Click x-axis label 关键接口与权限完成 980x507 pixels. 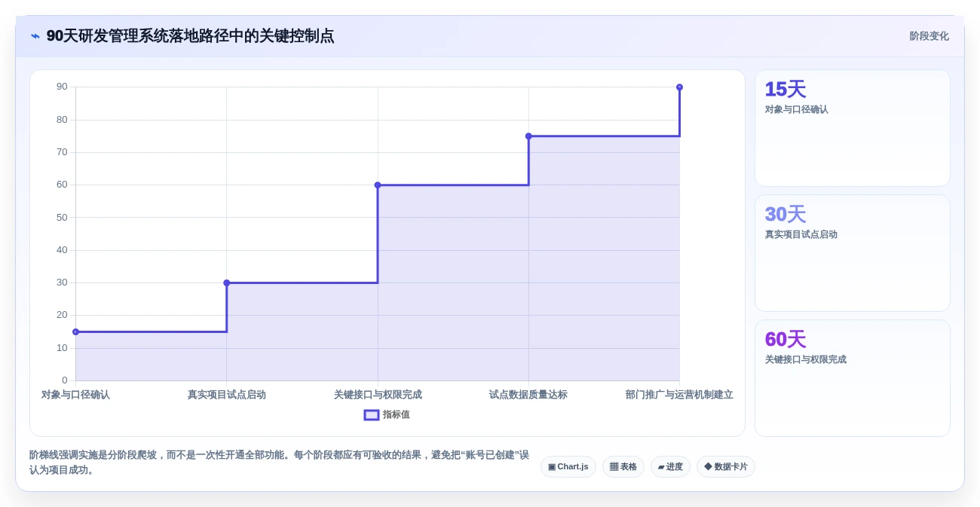tap(378, 395)
